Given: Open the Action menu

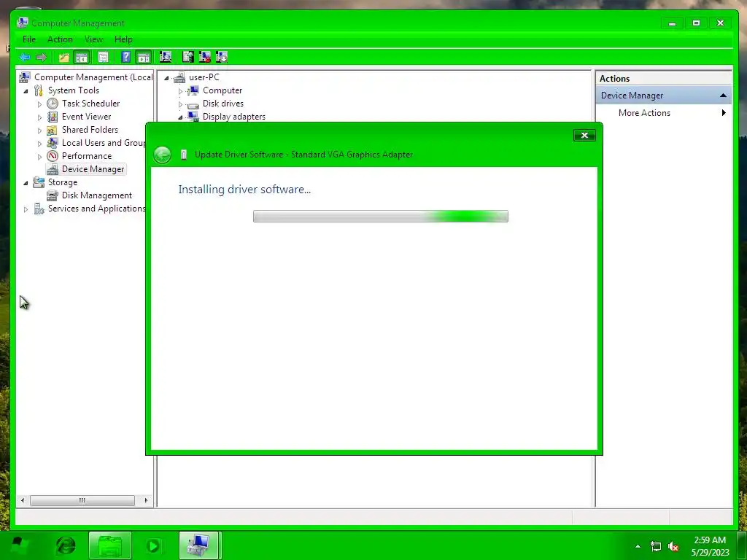Looking at the screenshot, I should 60,39.
